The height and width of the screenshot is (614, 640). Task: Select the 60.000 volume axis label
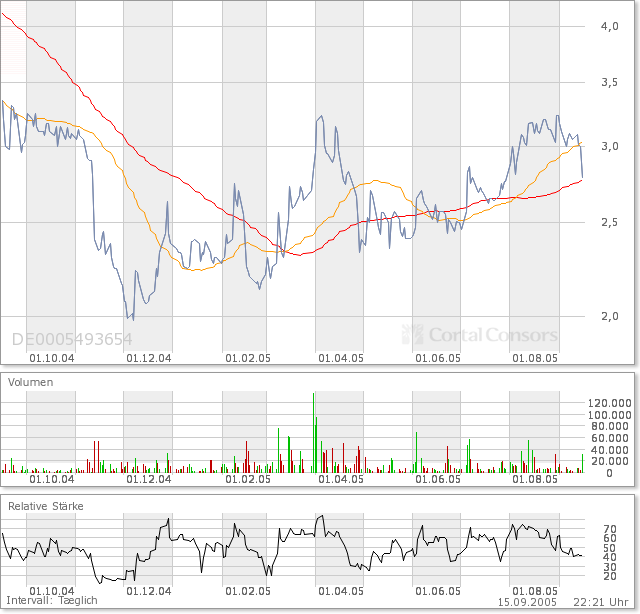coord(609,438)
